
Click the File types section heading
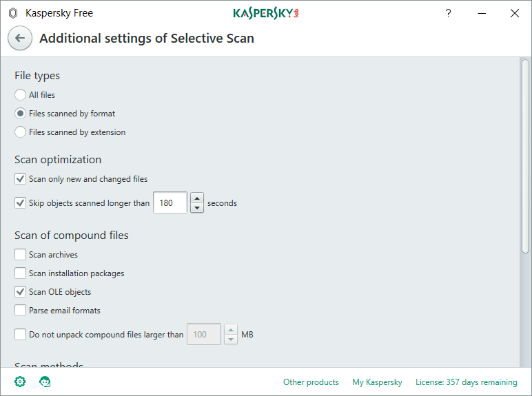37,76
